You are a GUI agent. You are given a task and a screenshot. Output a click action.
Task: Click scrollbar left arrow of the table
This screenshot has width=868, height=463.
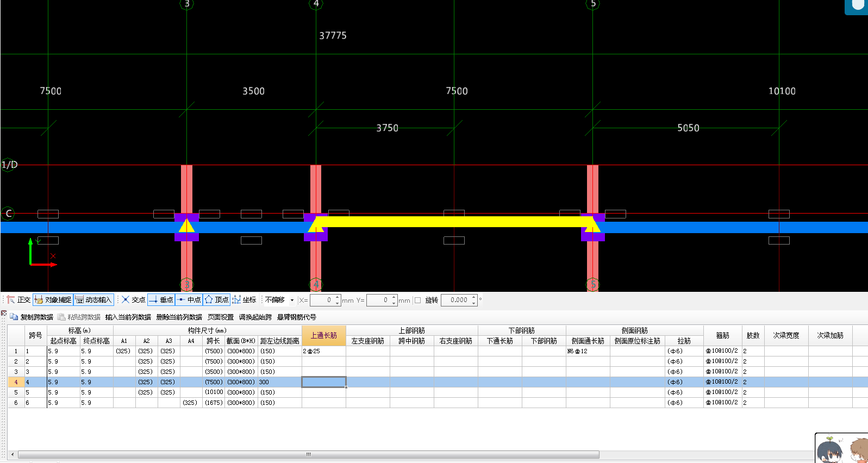click(13, 454)
